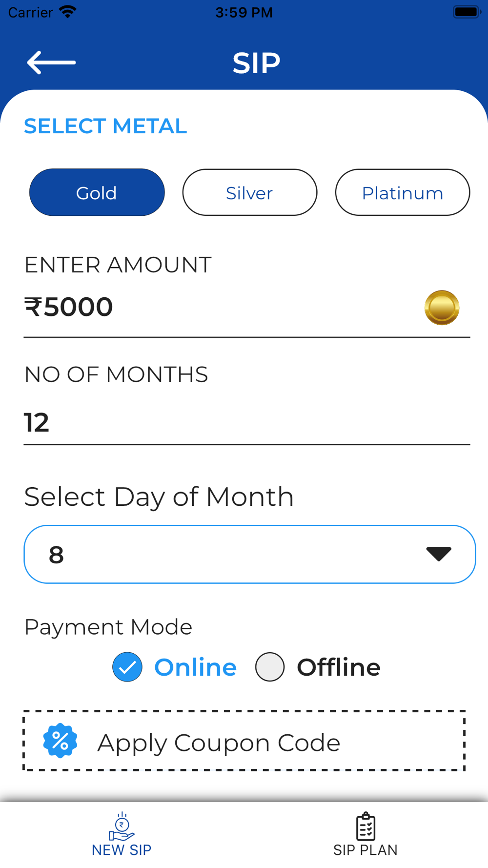Viewport: 488px width, 868px height.
Task: Tap the SIP Plan clipboard icon
Action: click(x=366, y=826)
